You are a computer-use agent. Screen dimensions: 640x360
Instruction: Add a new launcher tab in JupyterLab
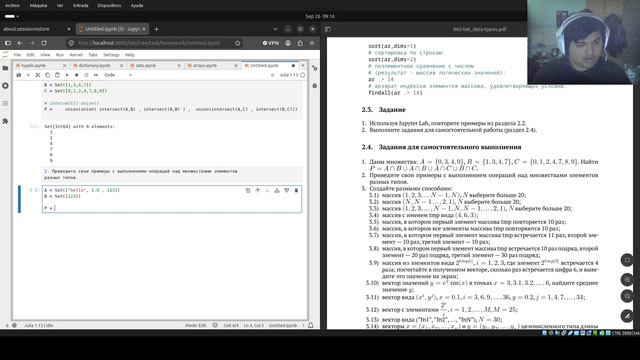pyautogui.click(x=303, y=65)
